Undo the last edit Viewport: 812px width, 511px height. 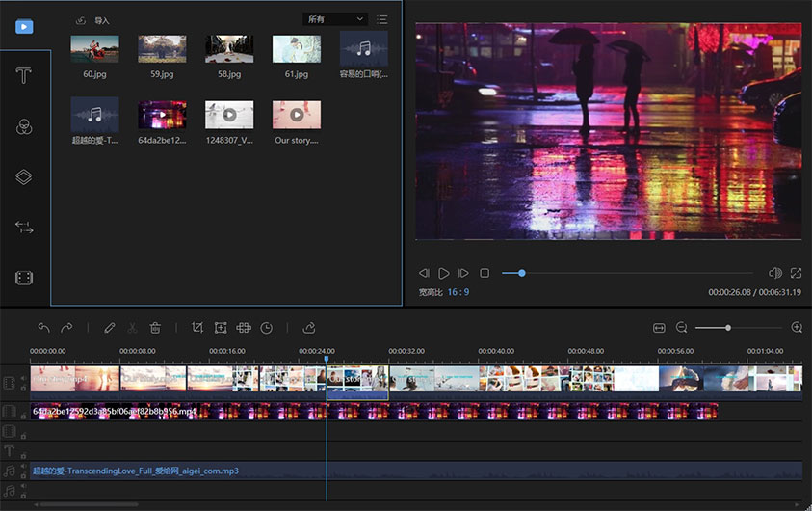(x=44, y=328)
